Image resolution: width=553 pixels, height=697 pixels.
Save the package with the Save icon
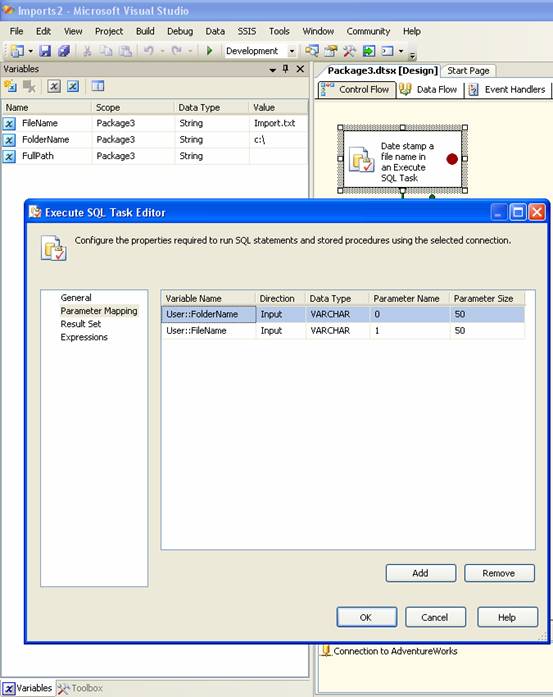tap(45, 51)
